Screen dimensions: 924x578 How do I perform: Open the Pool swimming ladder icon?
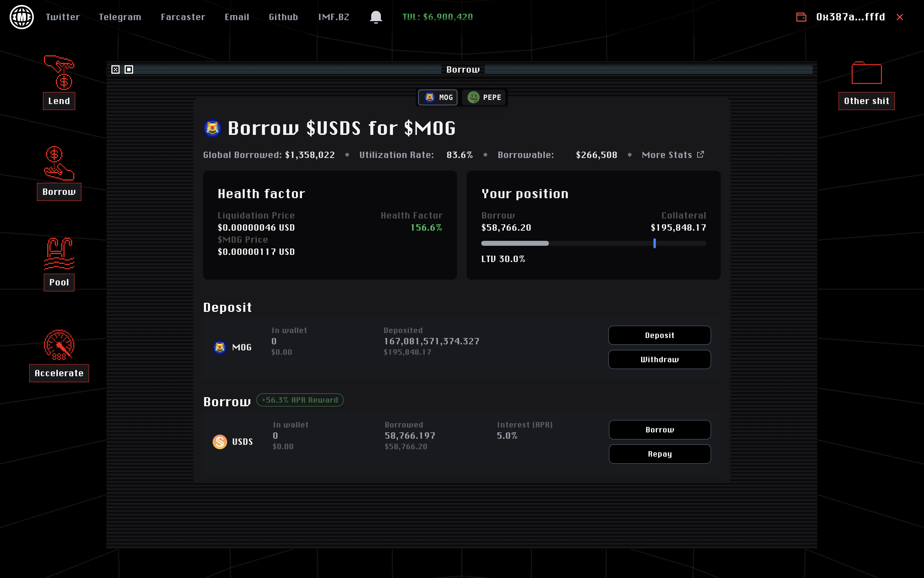coord(59,254)
